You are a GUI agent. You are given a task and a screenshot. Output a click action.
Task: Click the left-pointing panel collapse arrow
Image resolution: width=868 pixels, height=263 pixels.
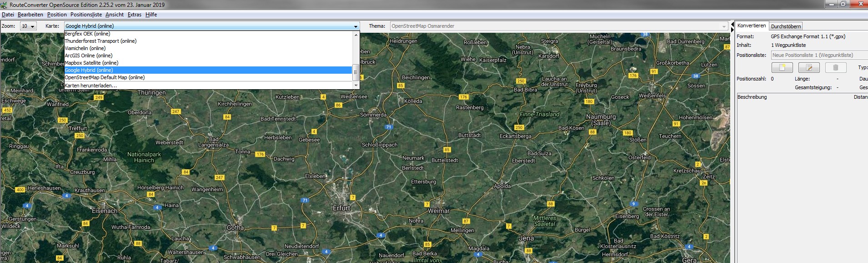732,24
